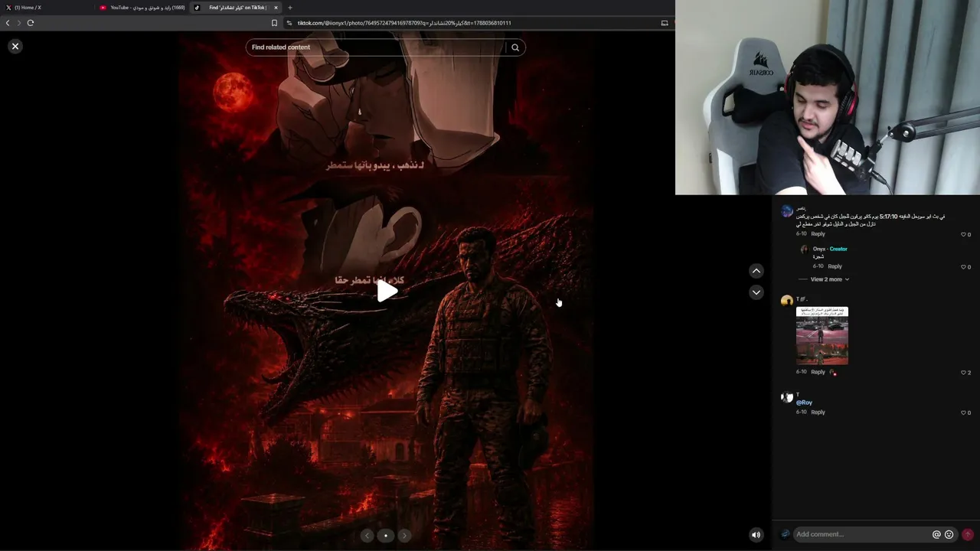Bookmark this page
Viewport: 980px width, 551px height.
(x=274, y=23)
